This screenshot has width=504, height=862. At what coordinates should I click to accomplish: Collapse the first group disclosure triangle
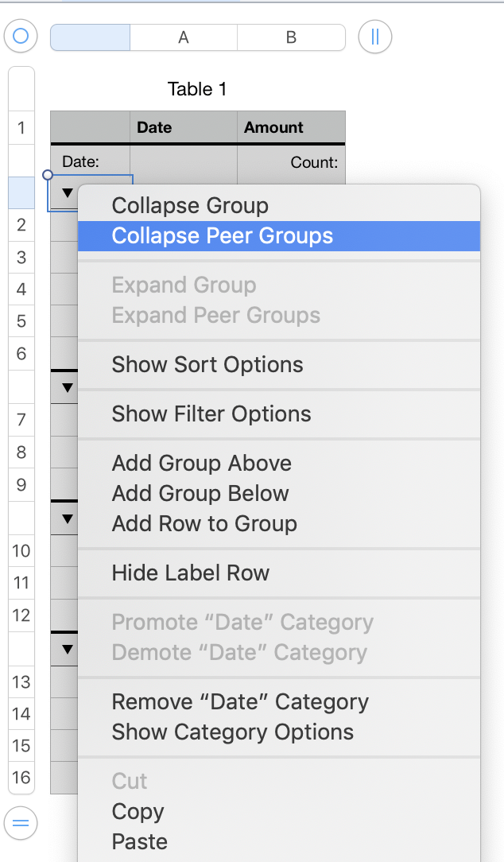67,192
